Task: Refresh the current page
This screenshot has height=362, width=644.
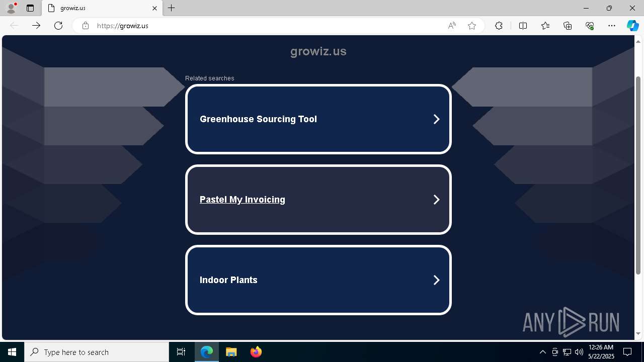Action: click(58, 26)
